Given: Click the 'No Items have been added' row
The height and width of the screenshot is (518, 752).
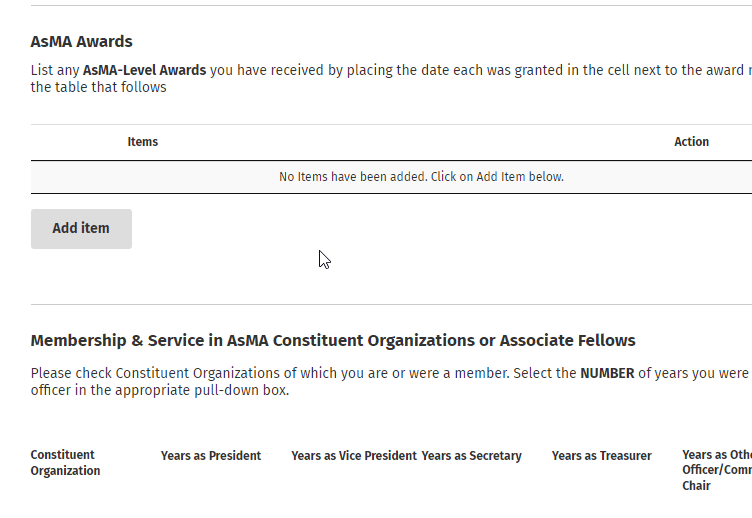Looking at the screenshot, I should pos(421,177).
